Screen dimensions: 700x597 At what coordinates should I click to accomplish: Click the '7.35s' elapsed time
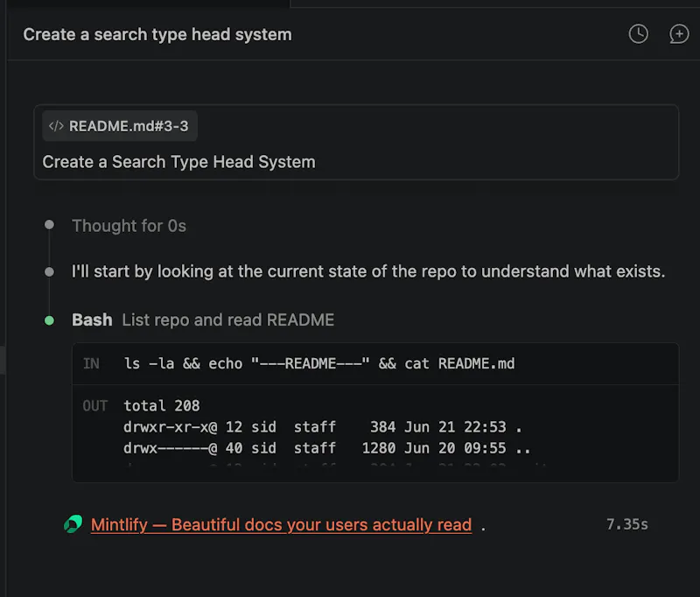tap(626, 524)
